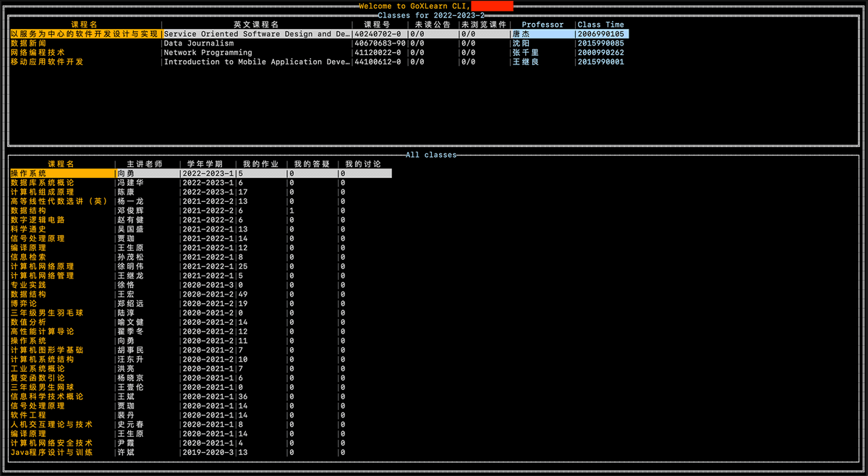Select the 计算机网络管理 course
The height and width of the screenshot is (476, 868).
click(x=42, y=276)
